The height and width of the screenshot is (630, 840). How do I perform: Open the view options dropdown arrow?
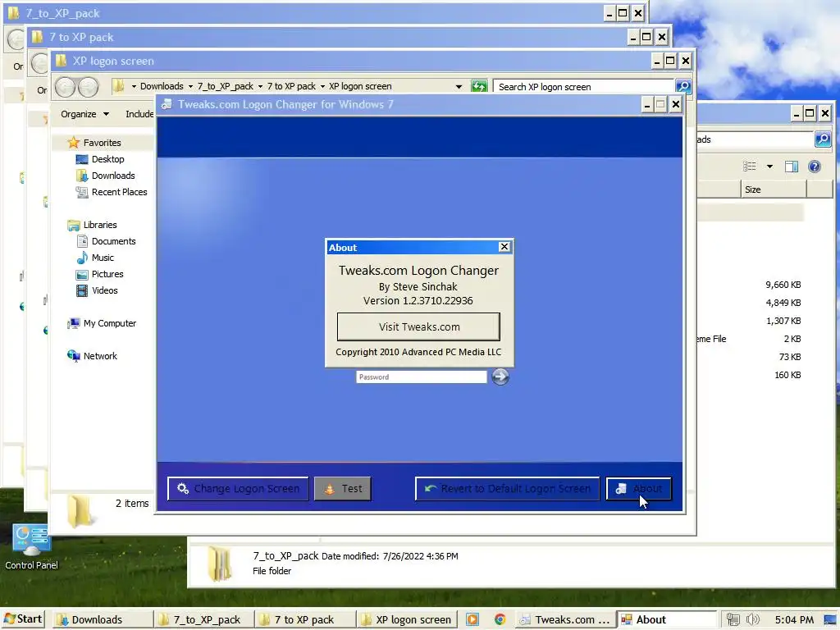point(769,167)
